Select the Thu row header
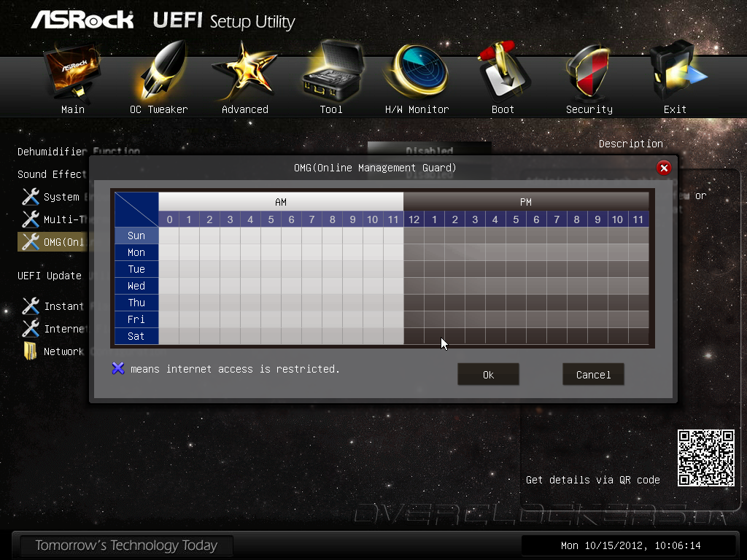 click(136, 303)
